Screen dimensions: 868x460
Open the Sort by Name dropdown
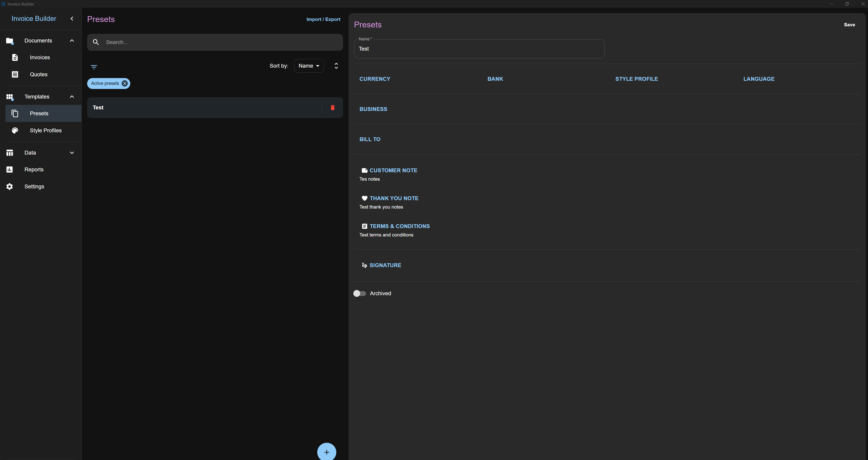pyautogui.click(x=309, y=66)
